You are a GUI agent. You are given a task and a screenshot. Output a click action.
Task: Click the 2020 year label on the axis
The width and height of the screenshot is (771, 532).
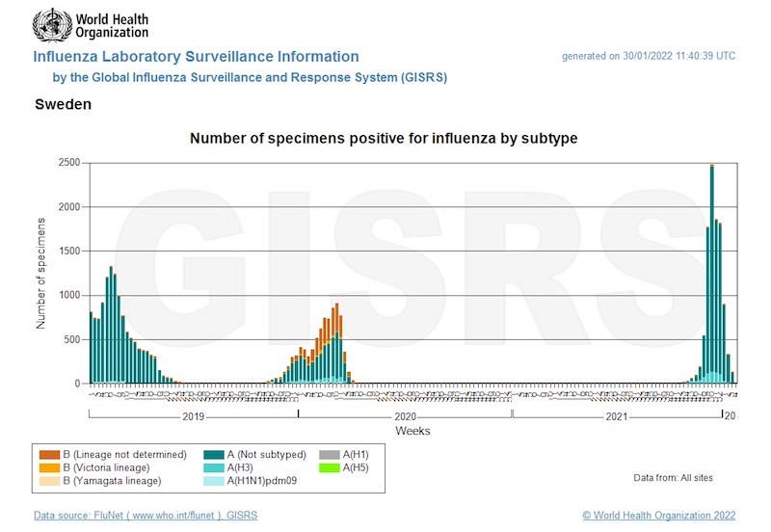tap(405, 417)
